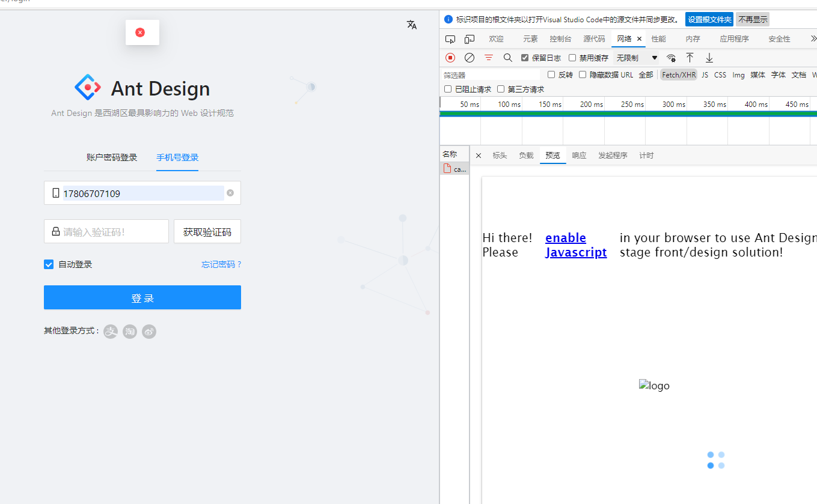The image size is (817, 504).
Task: Close the Network tab with its X
Action: pos(639,39)
